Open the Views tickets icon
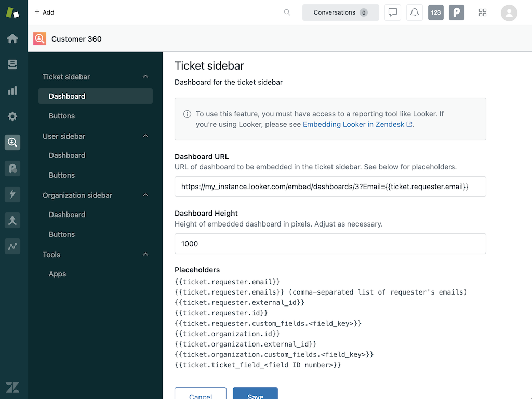 (12, 64)
